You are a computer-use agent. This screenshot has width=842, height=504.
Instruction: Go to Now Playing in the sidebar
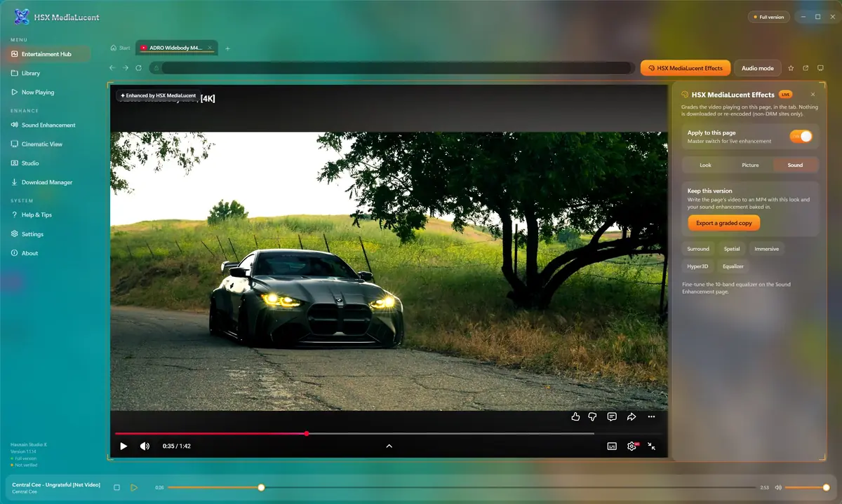[49, 92]
